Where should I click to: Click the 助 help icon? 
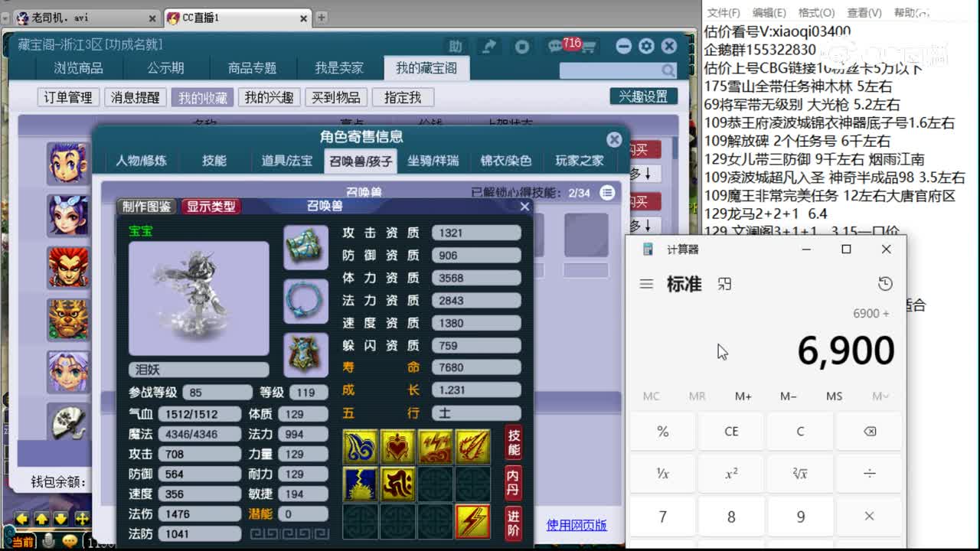(x=456, y=47)
